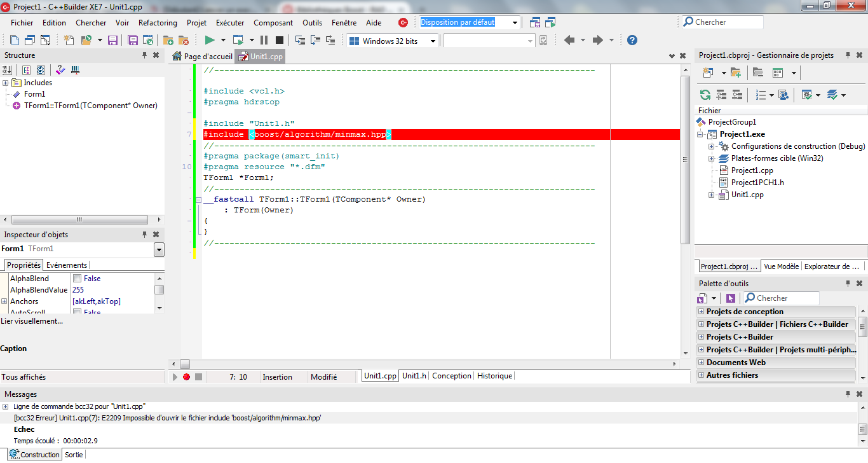
Task: Open the Refactoring menu
Action: point(158,22)
